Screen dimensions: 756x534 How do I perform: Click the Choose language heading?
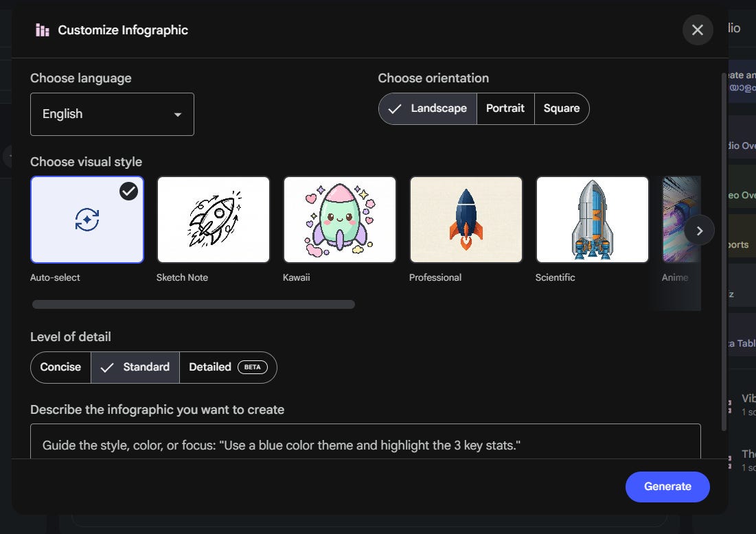coord(81,78)
